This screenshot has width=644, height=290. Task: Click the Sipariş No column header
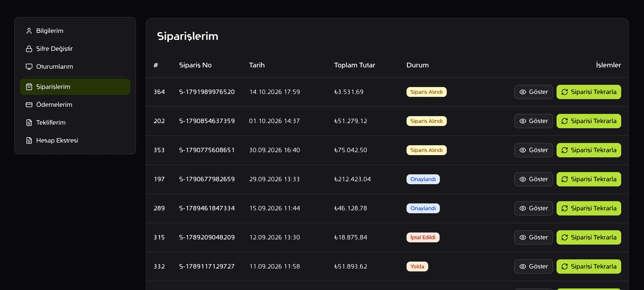click(x=195, y=65)
